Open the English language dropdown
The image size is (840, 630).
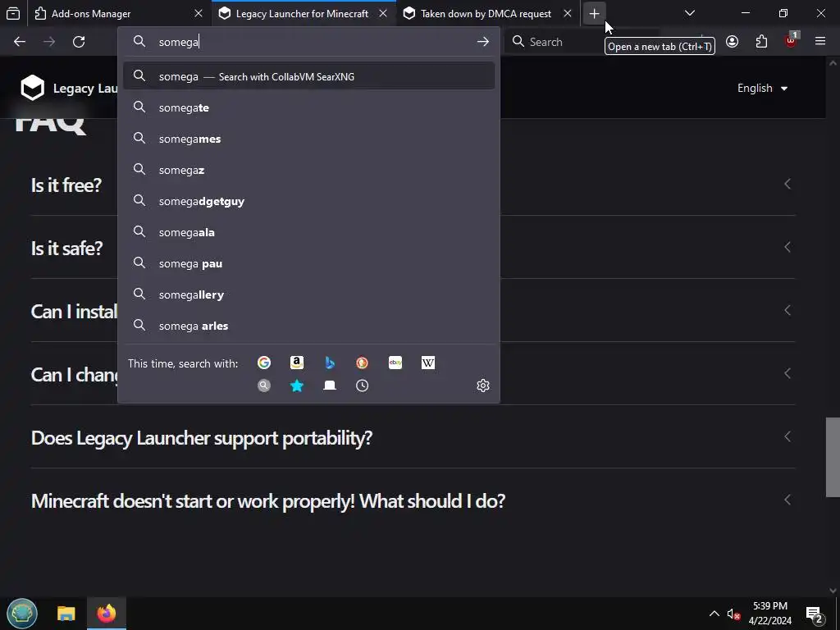coord(762,89)
